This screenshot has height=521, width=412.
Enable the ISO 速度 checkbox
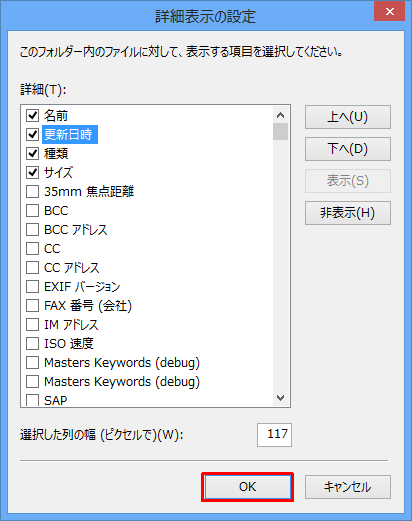[32, 344]
